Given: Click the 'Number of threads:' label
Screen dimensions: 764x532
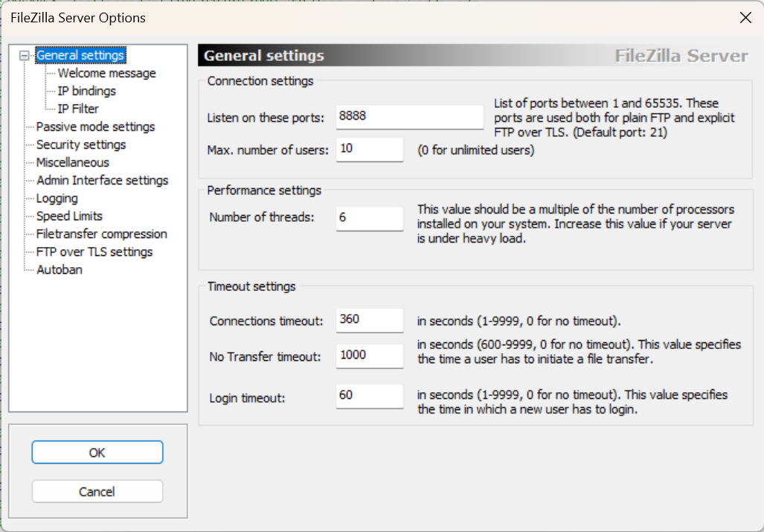Looking at the screenshot, I should [262, 217].
